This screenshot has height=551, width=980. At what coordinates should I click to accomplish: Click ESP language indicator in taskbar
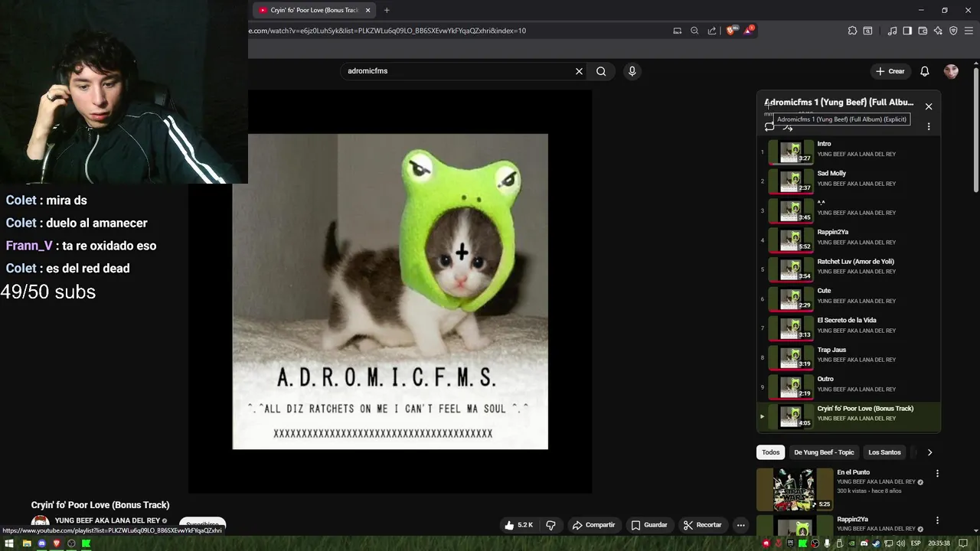pos(916,543)
